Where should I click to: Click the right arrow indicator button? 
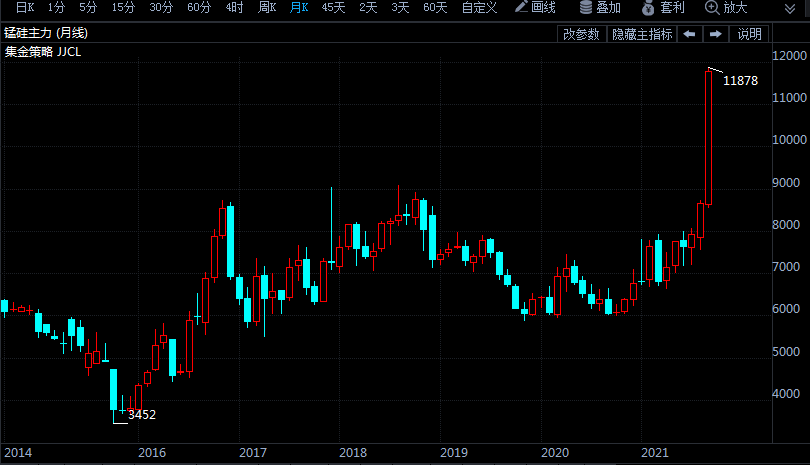pyautogui.click(x=715, y=34)
